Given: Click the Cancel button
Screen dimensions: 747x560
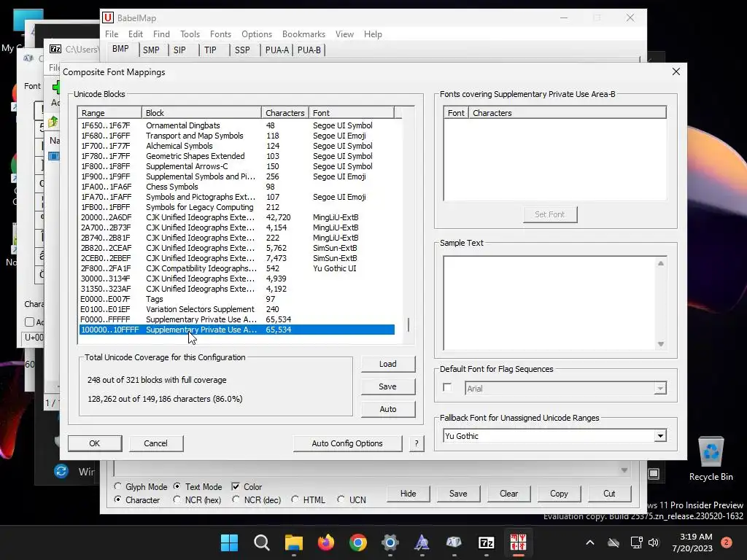Looking at the screenshot, I should 155,443.
